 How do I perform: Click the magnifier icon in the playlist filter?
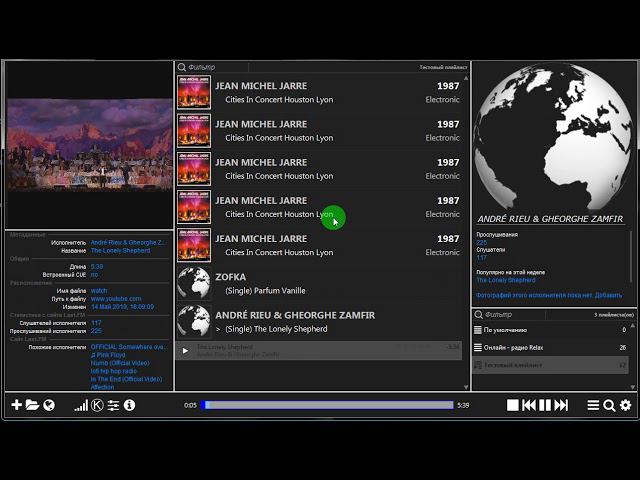(x=182, y=67)
